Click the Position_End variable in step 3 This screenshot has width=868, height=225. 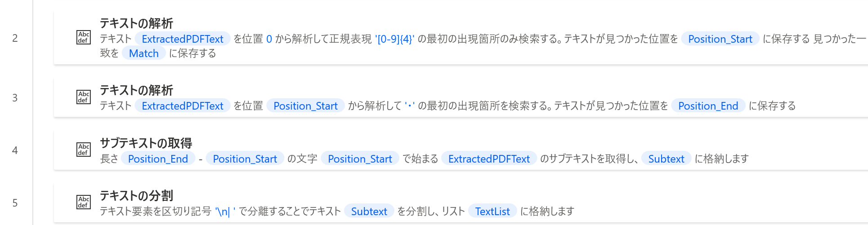(708, 106)
